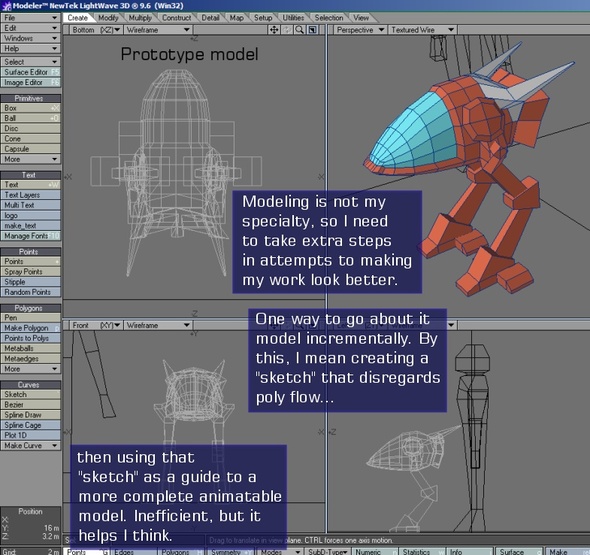The height and width of the screenshot is (555, 590).
Task: Select the Ball primitive tool
Action: click(x=30, y=118)
